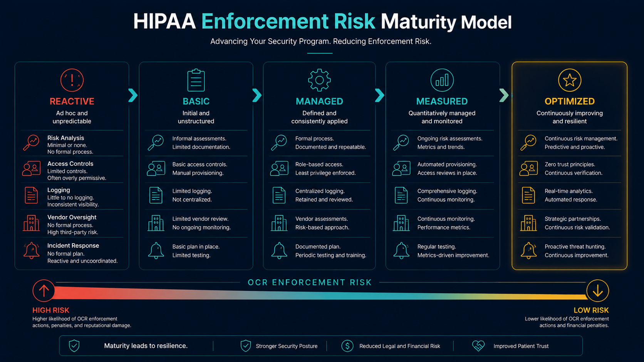Click the MANAGED stage heading
This screenshot has width=644, height=362.
pyautogui.click(x=319, y=101)
